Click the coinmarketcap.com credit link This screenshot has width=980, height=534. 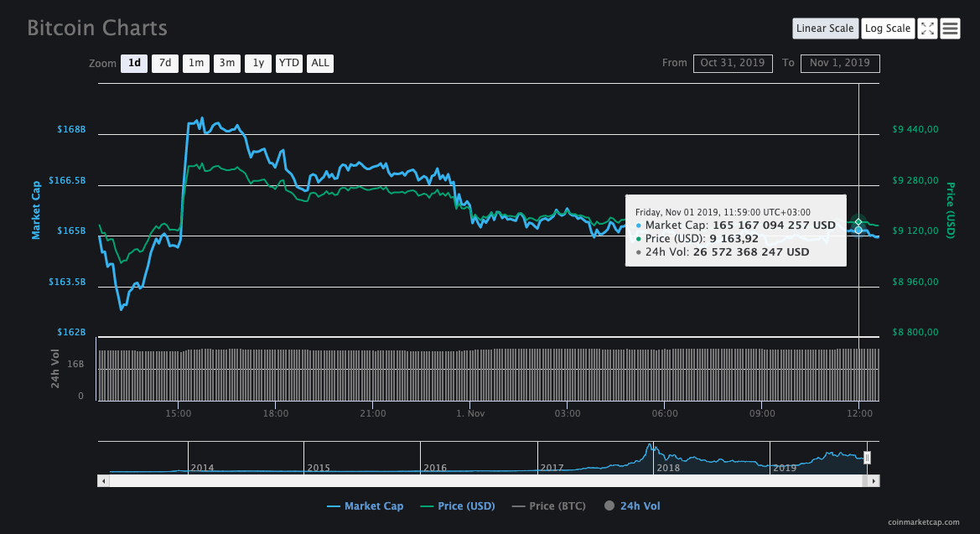coord(924,522)
